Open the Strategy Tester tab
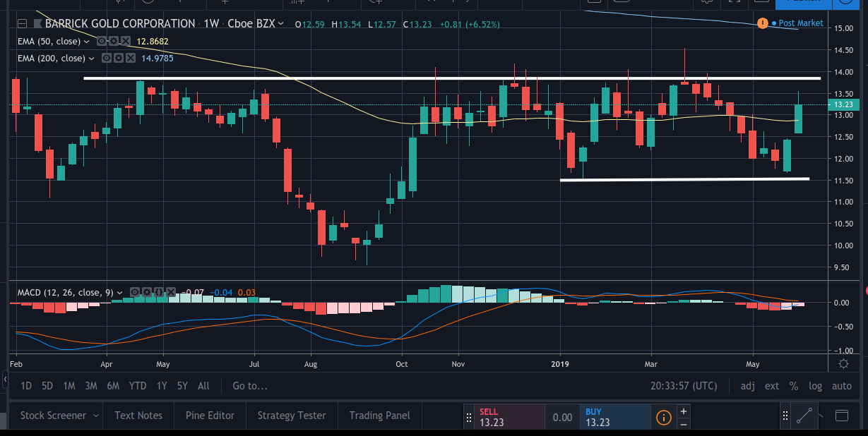Screen dimensions: 868x436 [292, 416]
